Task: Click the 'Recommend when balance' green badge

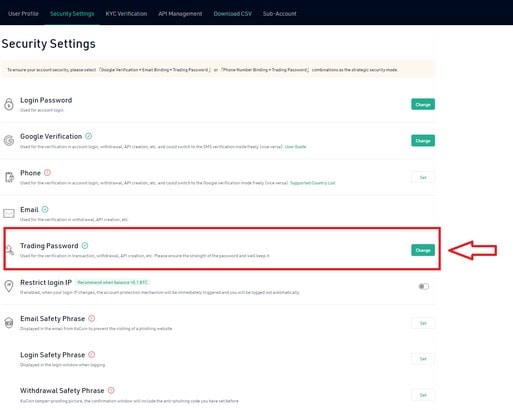Action: click(113, 282)
